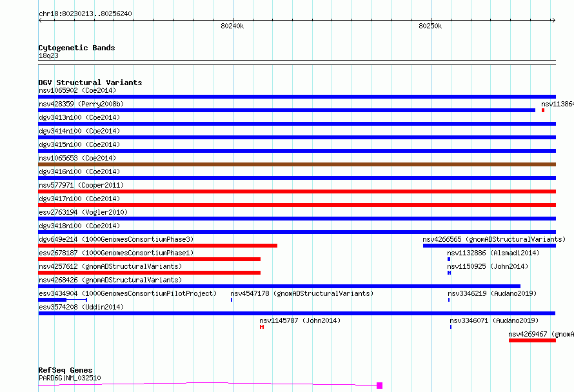This screenshot has width=574, height=392.
Task: Click nsv4257612 (gnomADStructuralVariants) label
Action: [x=110, y=266]
